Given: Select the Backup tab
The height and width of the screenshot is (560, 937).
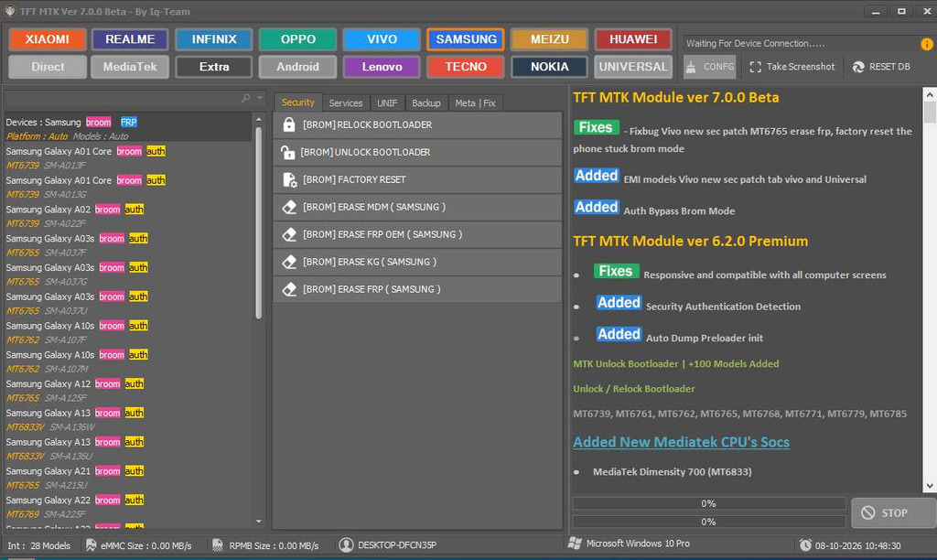Looking at the screenshot, I should (426, 102).
